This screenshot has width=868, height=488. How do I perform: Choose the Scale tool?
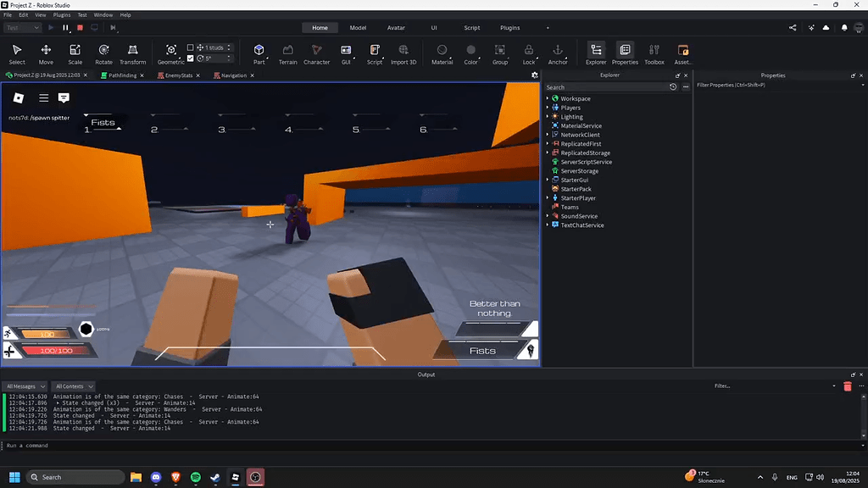tap(75, 54)
